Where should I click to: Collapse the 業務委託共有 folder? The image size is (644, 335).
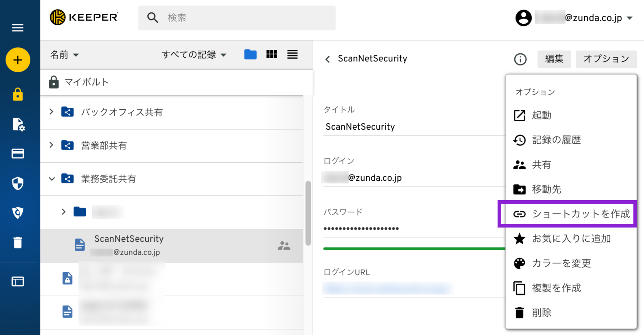[x=52, y=179]
